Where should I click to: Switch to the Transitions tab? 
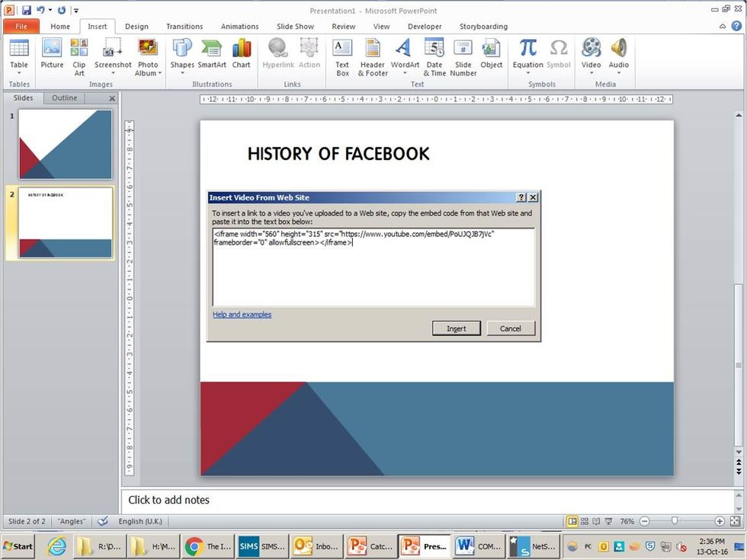click(184, 26)
